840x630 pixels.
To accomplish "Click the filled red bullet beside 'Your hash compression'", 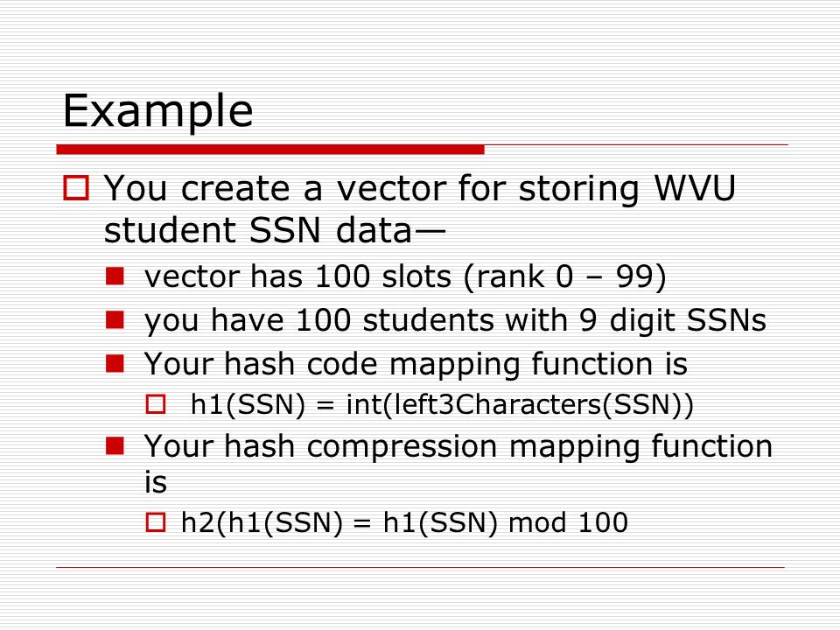I will tap(115, 445).
